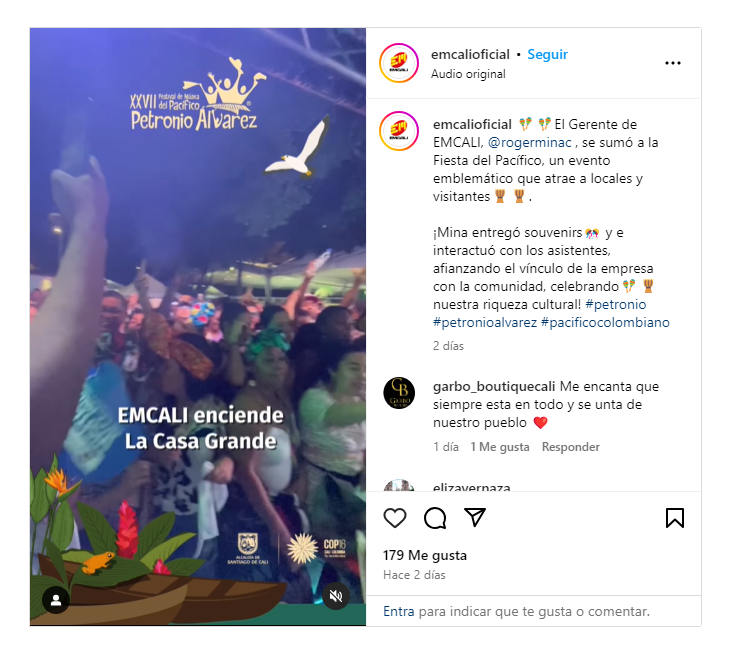Viewport: 739px width, 665px height.
Task: View likes on garbo_boutiquecali's comment
Action: point(500,447)
